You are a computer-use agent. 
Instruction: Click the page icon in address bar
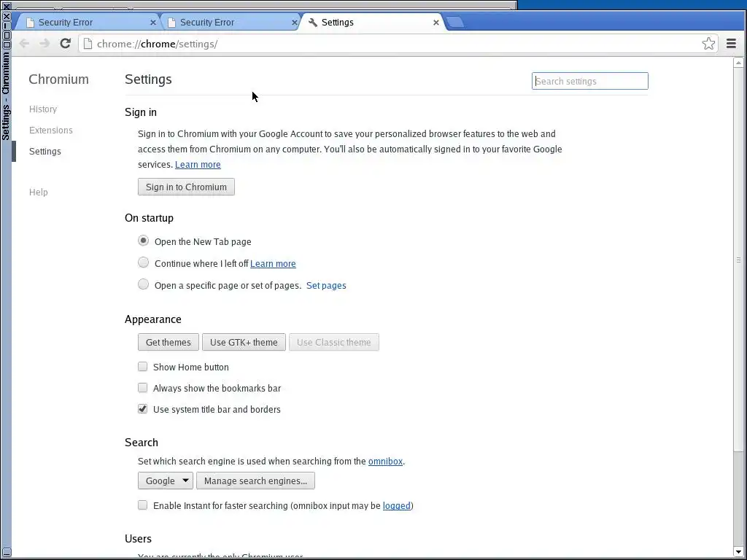[x=88, y=44]
